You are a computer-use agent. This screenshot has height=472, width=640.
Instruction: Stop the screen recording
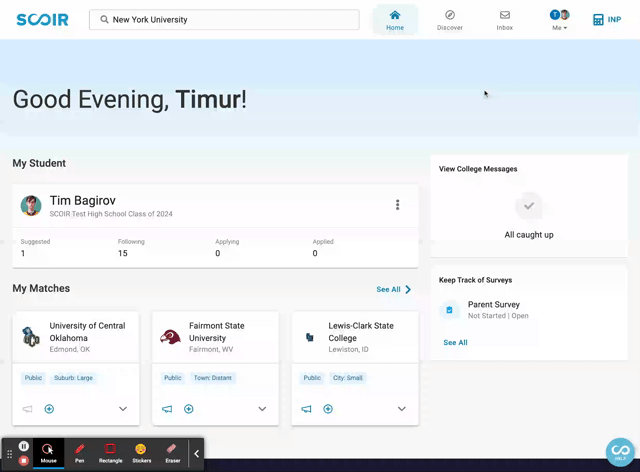tap(24, 461)
